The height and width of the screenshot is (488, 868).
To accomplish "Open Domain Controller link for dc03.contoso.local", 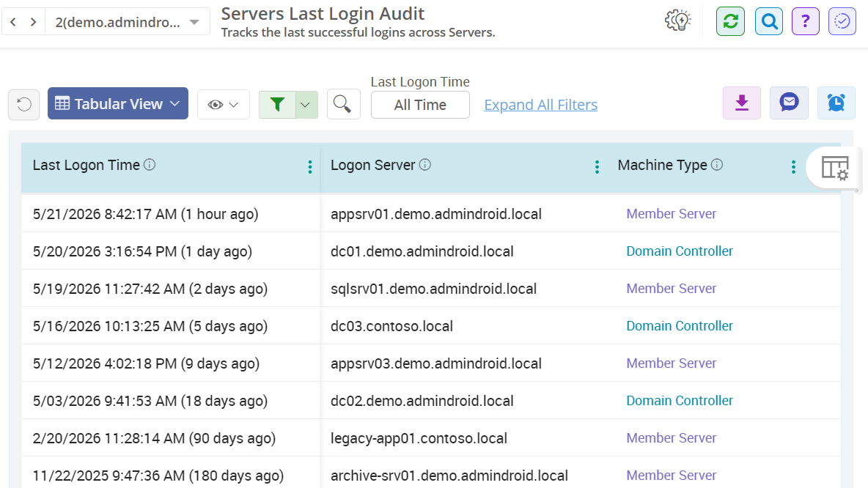I will 680,326.
